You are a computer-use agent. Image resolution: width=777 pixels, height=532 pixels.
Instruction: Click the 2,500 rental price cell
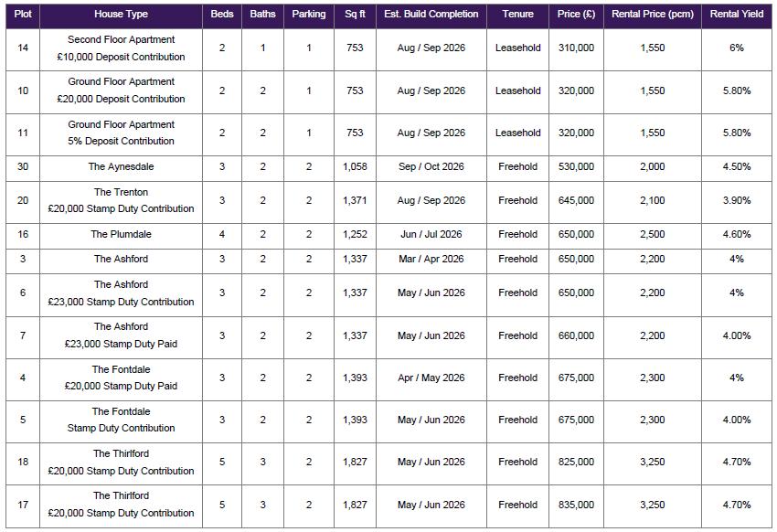point(652,234)
